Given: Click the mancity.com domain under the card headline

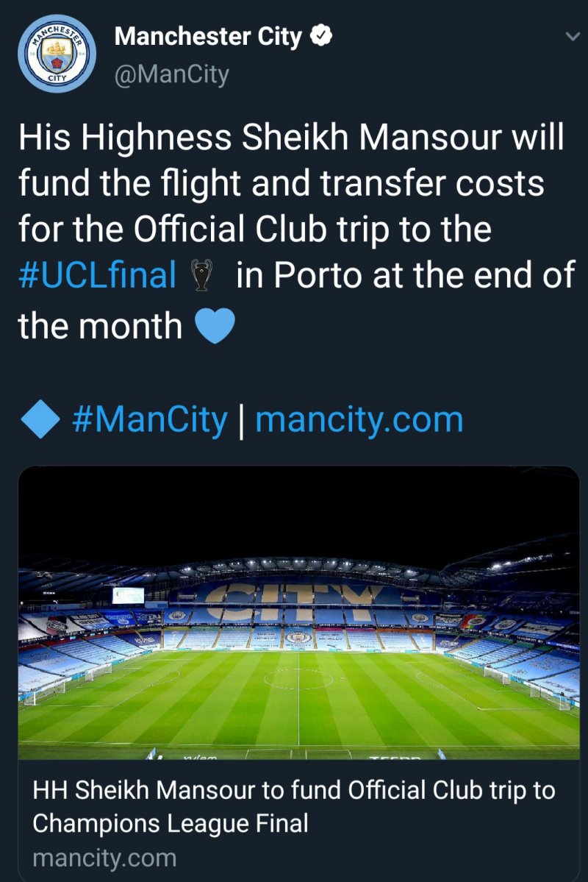Looking at the screenshot, I should [104, 858].
